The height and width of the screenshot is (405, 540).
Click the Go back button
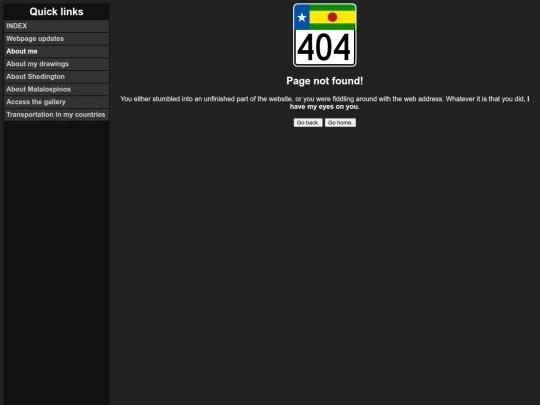pyautogui.click(x=308, y=123)
